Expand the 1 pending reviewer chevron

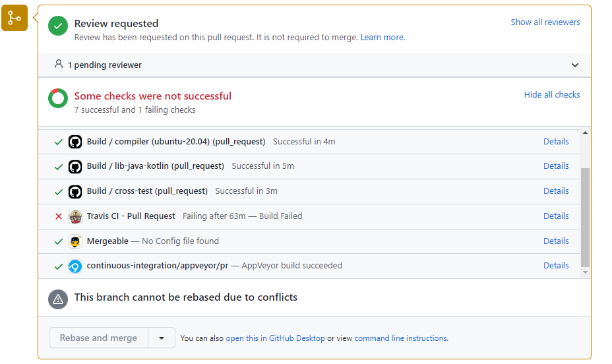tap(575, 65)
